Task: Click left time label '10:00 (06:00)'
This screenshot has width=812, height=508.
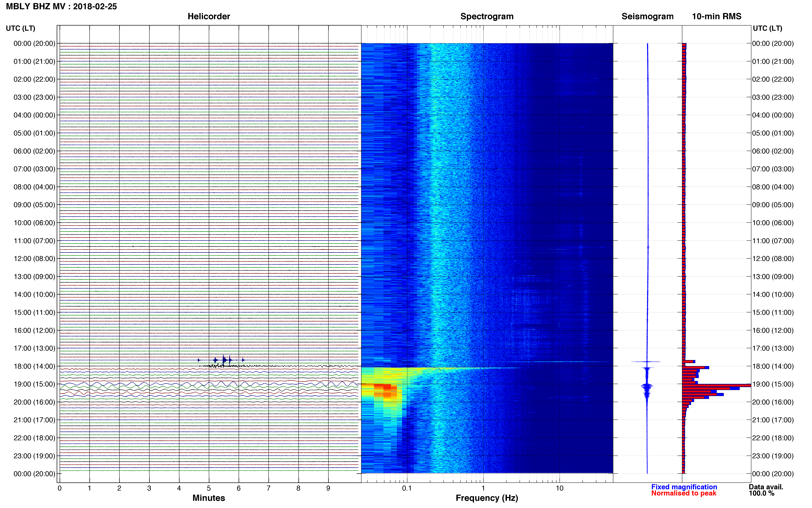Action: tap(34, 223)
